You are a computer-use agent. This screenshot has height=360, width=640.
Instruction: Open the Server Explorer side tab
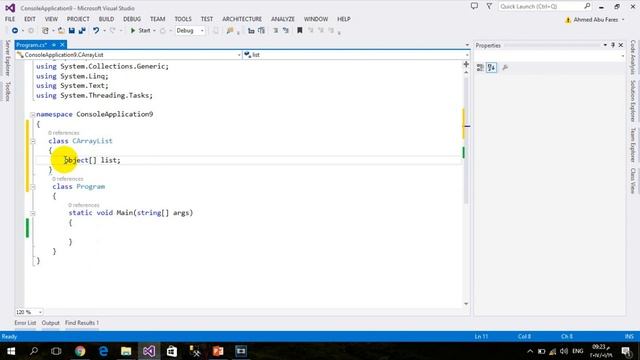pyautogui.click(x=7, y=58)
